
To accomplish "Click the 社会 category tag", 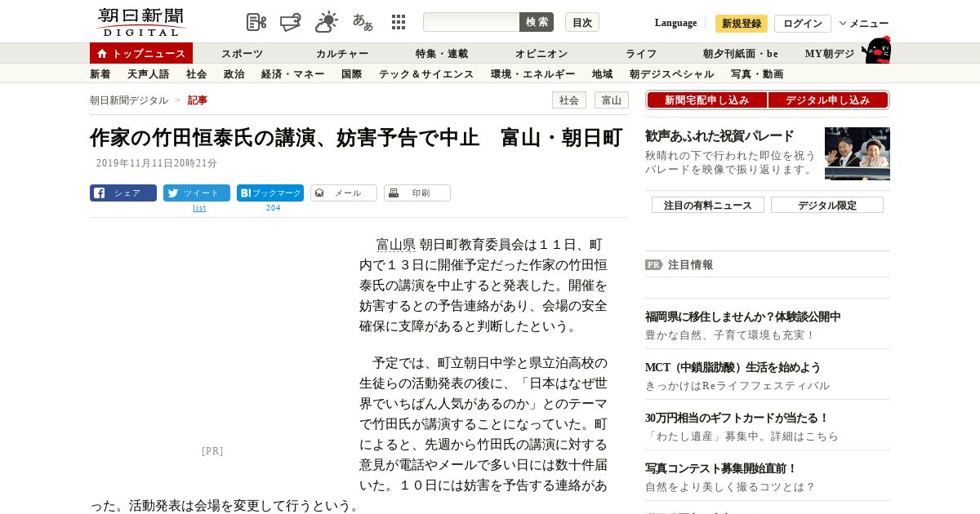I will (x=569, y=100).
